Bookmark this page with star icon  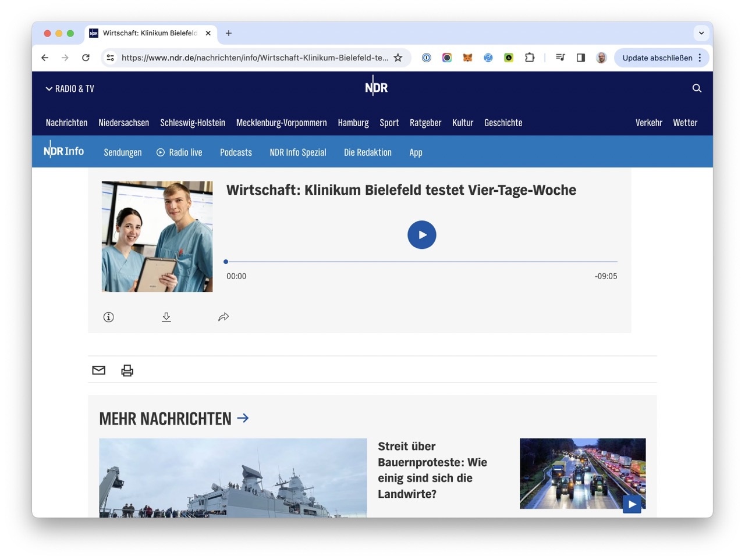click(398, 58)
